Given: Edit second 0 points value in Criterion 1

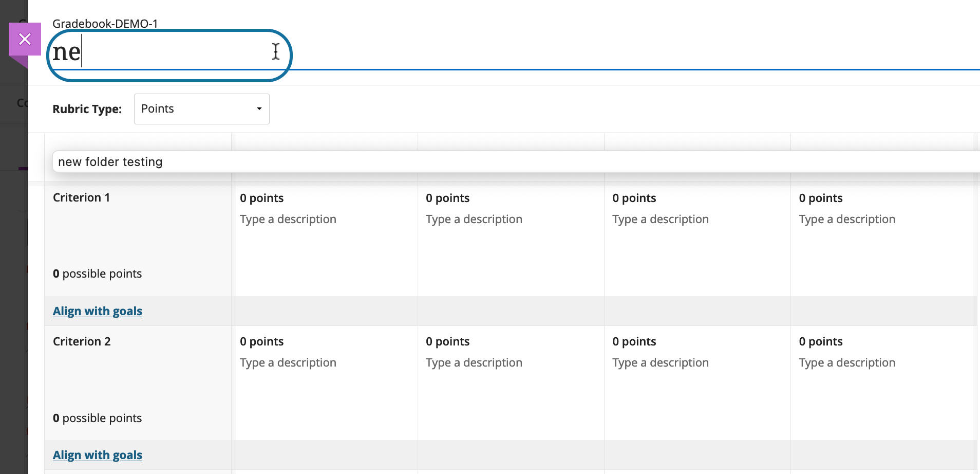Looking at the screenshot, I should tap(447, 198).
